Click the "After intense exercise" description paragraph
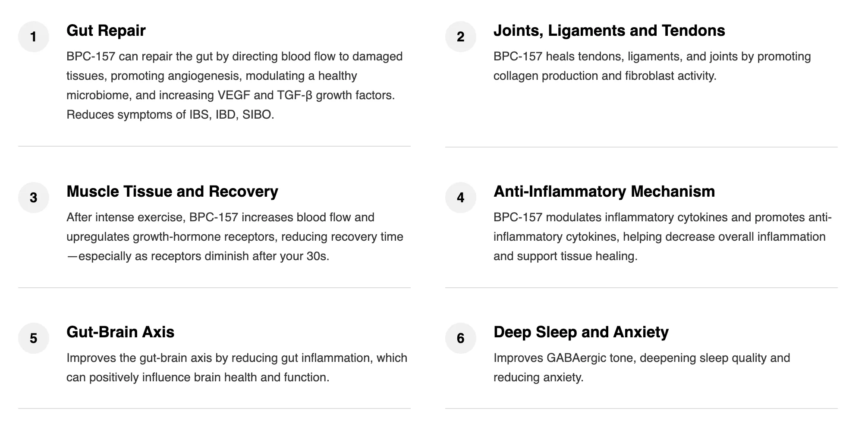The image size is (868, 421). tap(235, 237)
